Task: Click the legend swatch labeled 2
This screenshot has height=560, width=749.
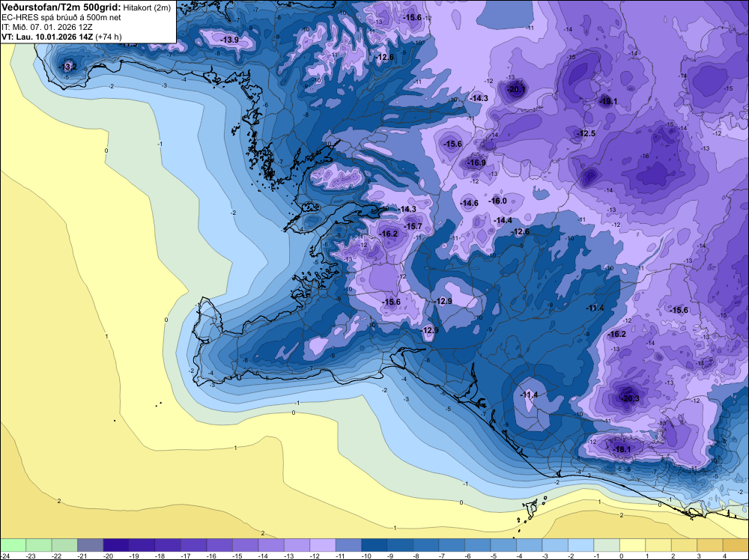Action: [685, 545]
